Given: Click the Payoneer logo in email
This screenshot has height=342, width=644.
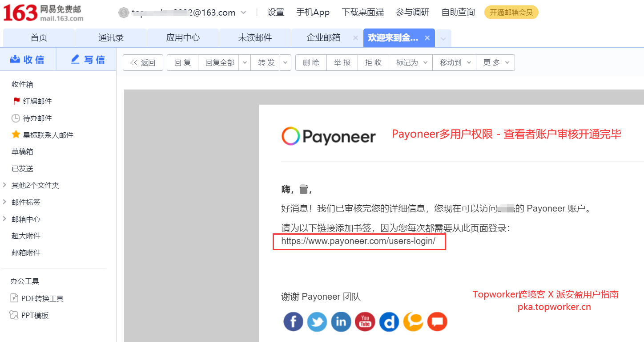Looking at the screenshot, I should point(329,136).
